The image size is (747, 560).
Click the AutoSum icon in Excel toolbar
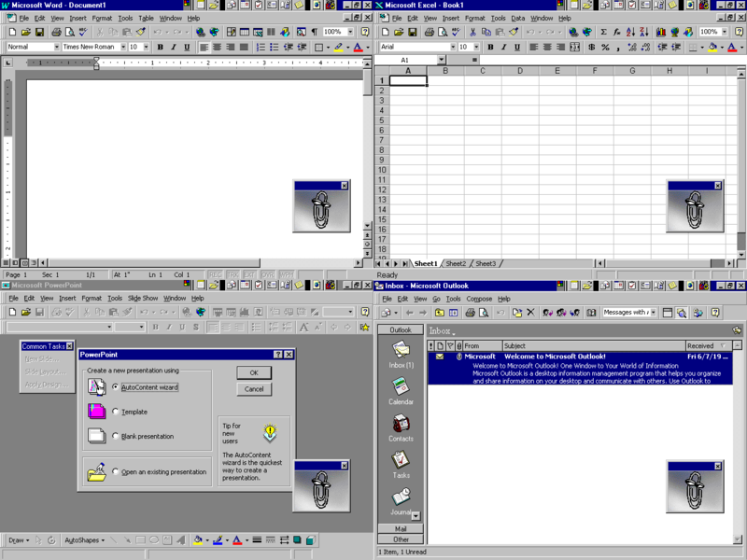(602, 33)
